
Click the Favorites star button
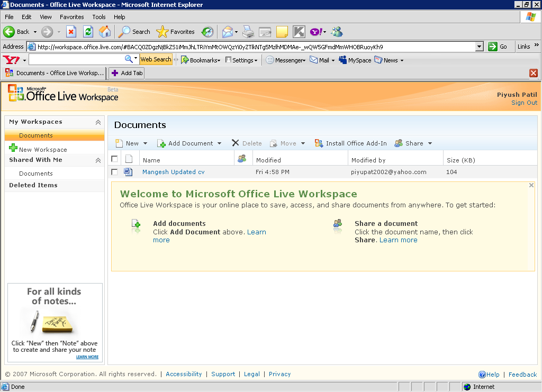tap(175, 32)
